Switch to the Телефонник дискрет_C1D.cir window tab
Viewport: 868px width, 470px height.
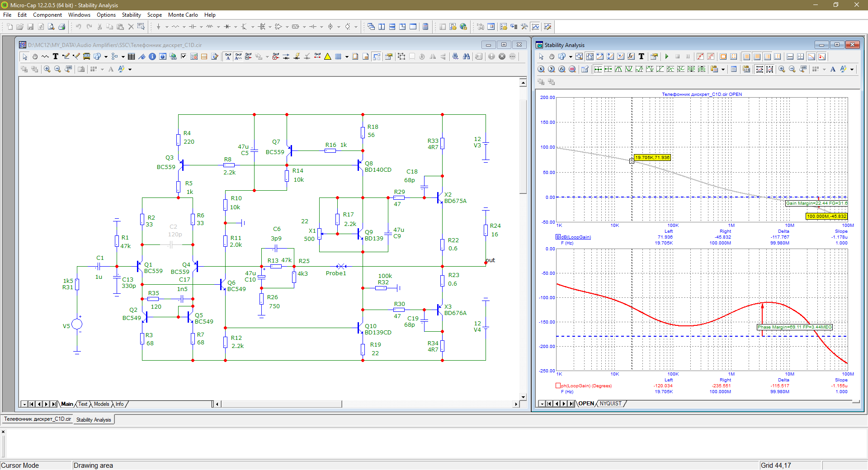click(x=38, y=419)
